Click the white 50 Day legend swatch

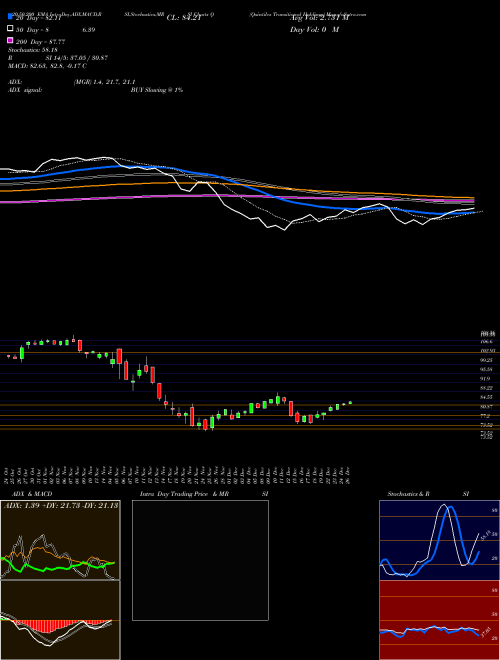(11, 29)
